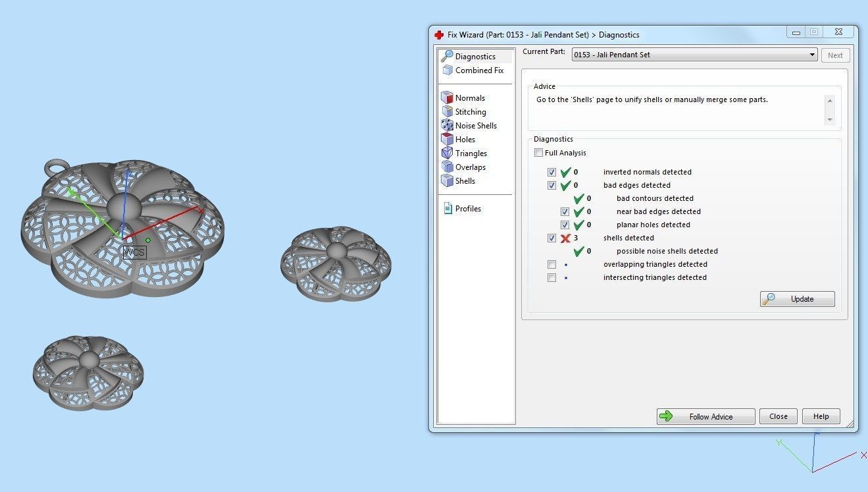Uncheck near bad edges detected checkbox
The width and height of the screenshot is (868, 492).
coord(565,211)
